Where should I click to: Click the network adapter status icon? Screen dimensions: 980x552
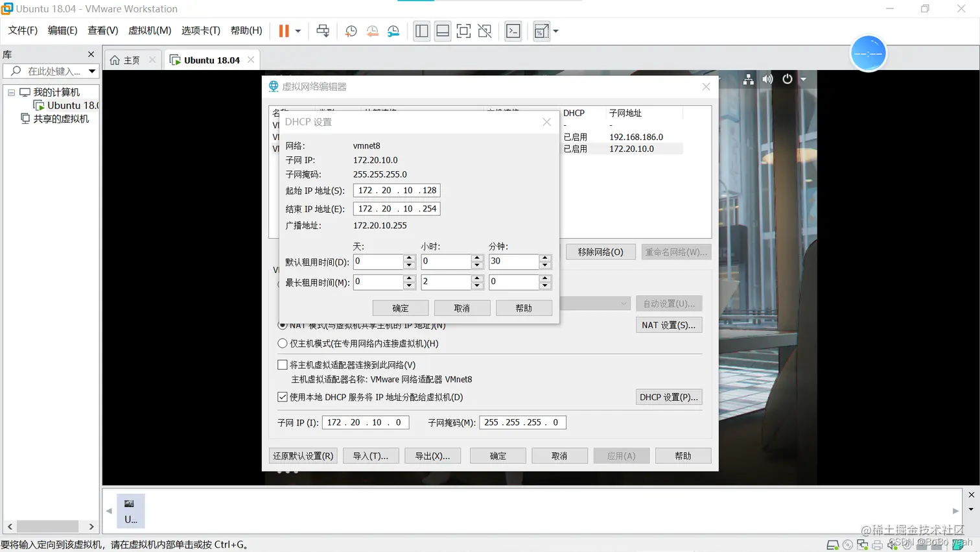[x=863, y=545]
